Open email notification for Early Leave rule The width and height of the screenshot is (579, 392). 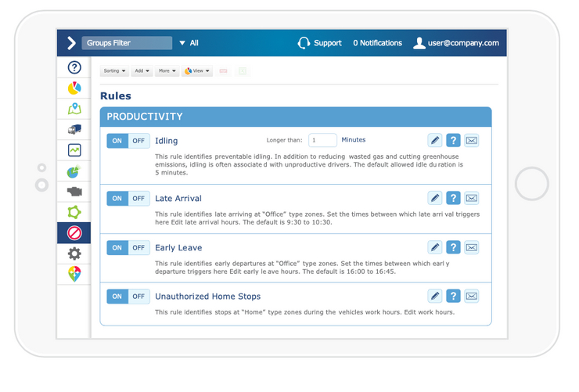472,247
